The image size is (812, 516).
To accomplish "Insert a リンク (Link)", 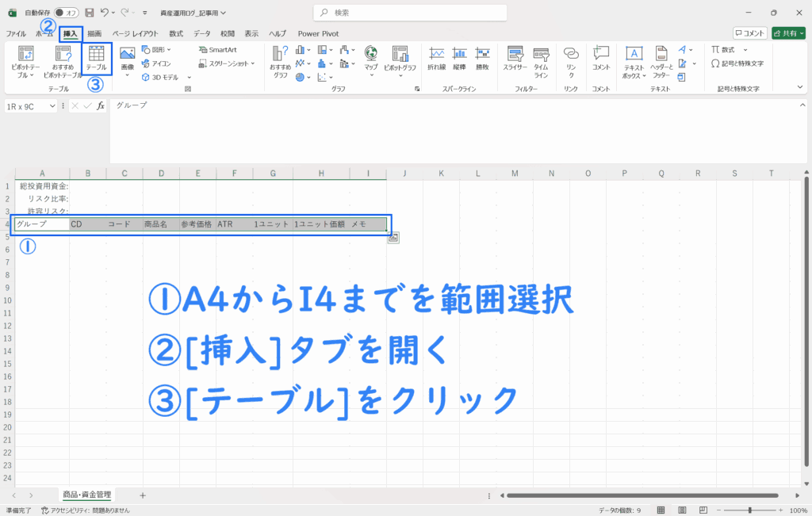I will [x=570, y=59].
